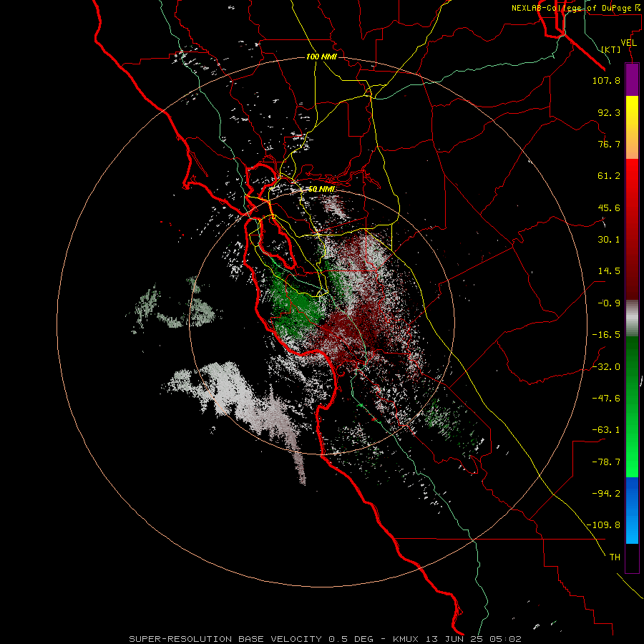Click the [KT] units label
This screenshot has width=644, height=644.
(611, 49)
